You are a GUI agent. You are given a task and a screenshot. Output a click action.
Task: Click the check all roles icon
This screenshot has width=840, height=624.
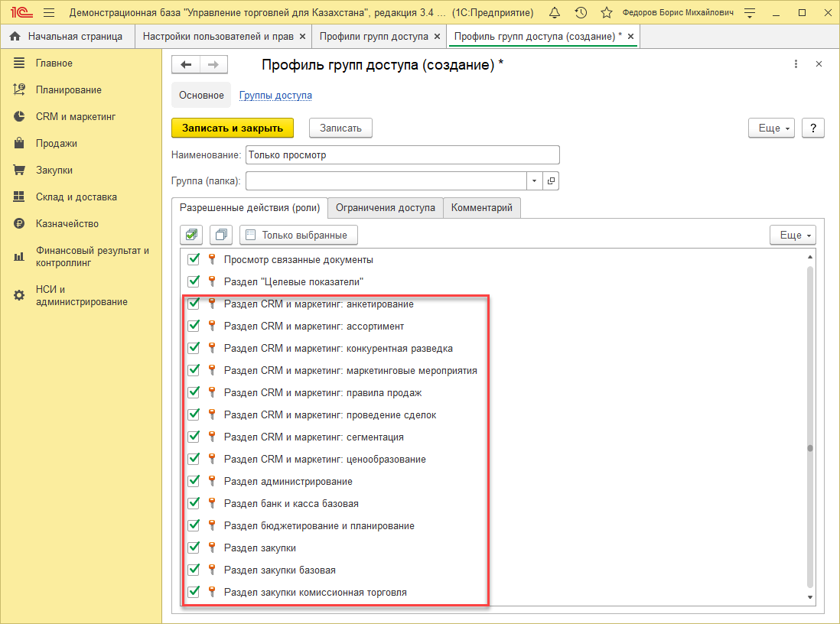click(191, 235)
